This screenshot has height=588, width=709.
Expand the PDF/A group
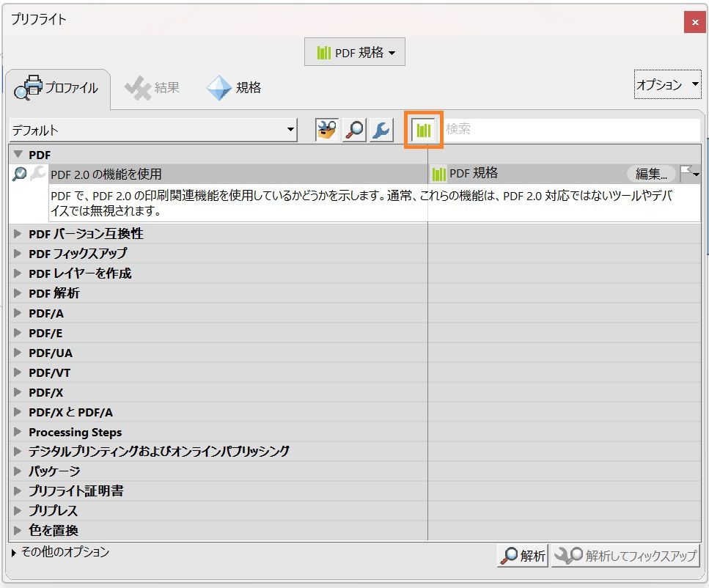click(18, 313)
